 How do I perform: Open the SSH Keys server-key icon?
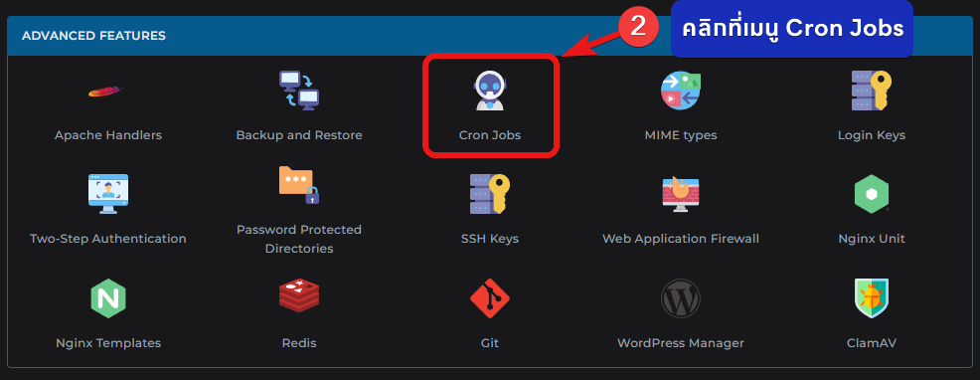pyautogui.click(x=490, y=193)
